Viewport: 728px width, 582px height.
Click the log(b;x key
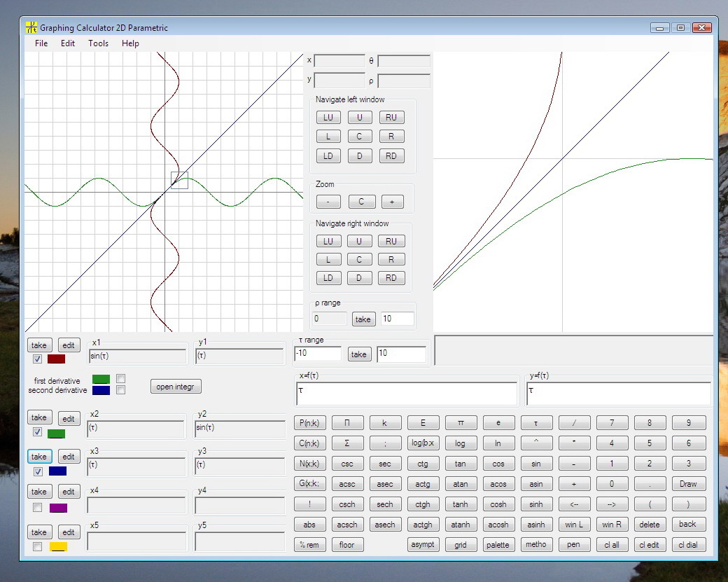423,443
